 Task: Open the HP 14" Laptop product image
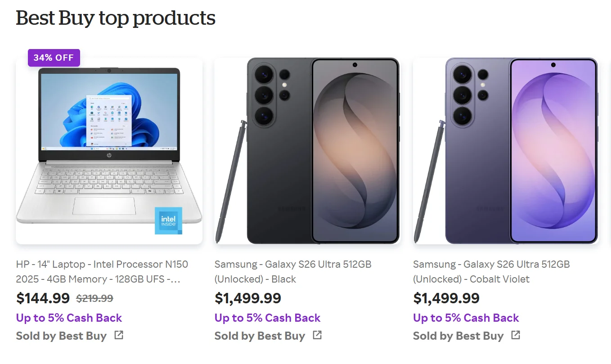109,151
